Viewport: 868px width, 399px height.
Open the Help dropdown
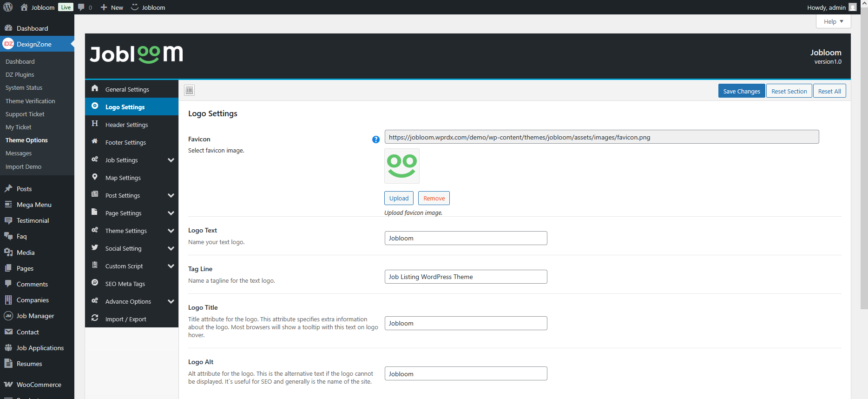833,21
